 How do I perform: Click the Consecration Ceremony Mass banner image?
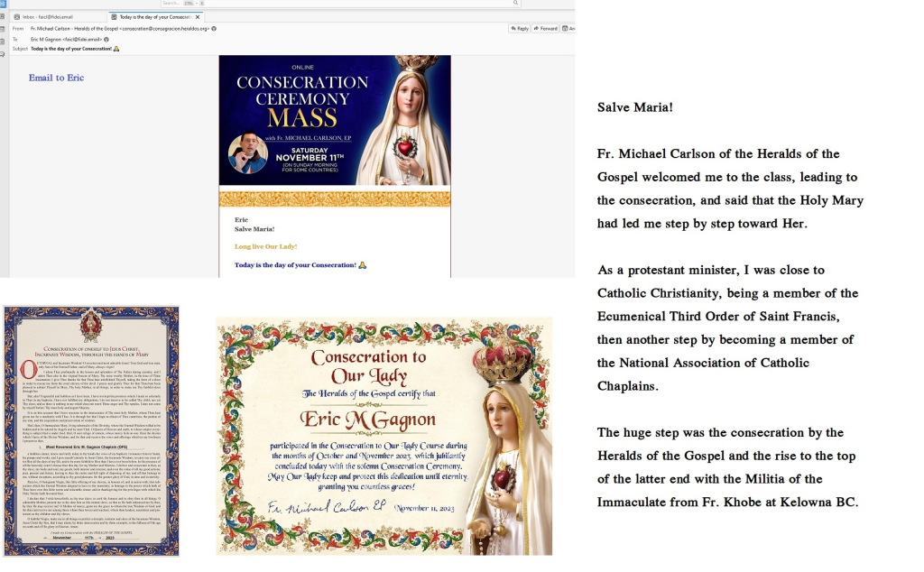pyautogui.click(x=335, y=120)
